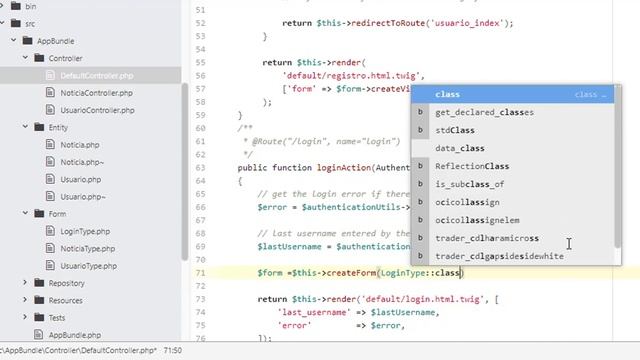Click the 'b' badge next to stdClass
This screenshot has width=640, height=360.
point(420,130)
